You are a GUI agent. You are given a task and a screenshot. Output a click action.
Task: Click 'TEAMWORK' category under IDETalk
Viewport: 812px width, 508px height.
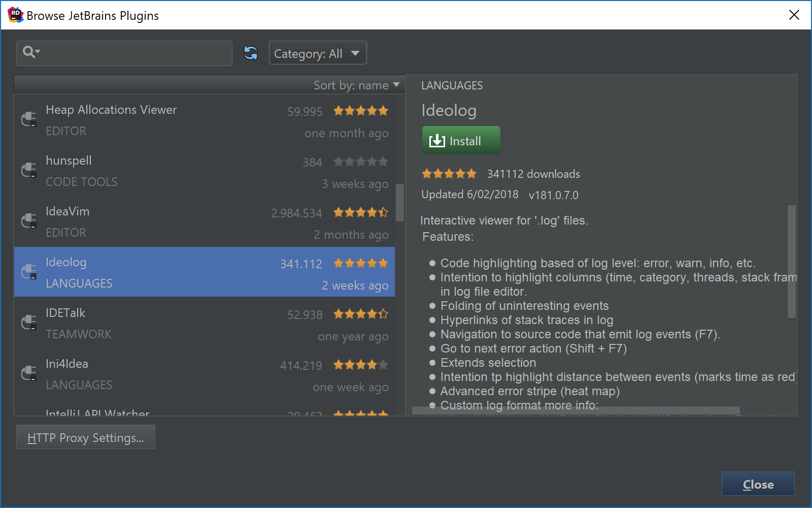pyautogui.click(x=79, y=334)
